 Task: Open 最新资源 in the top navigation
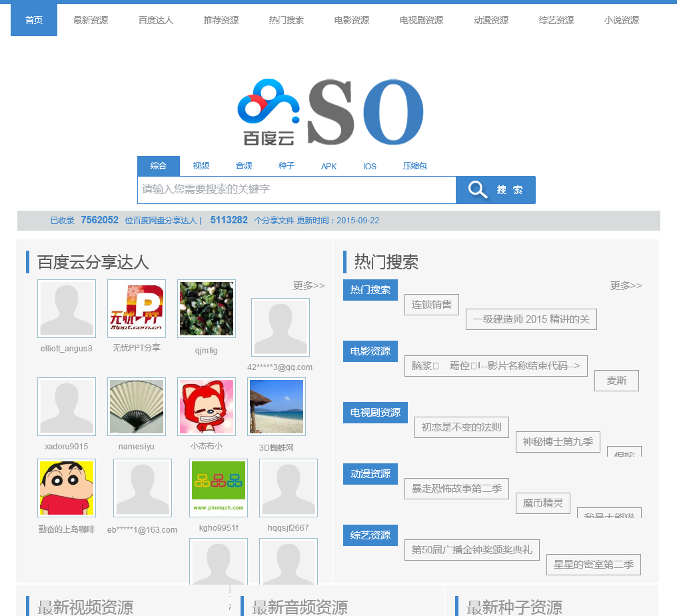91,20
